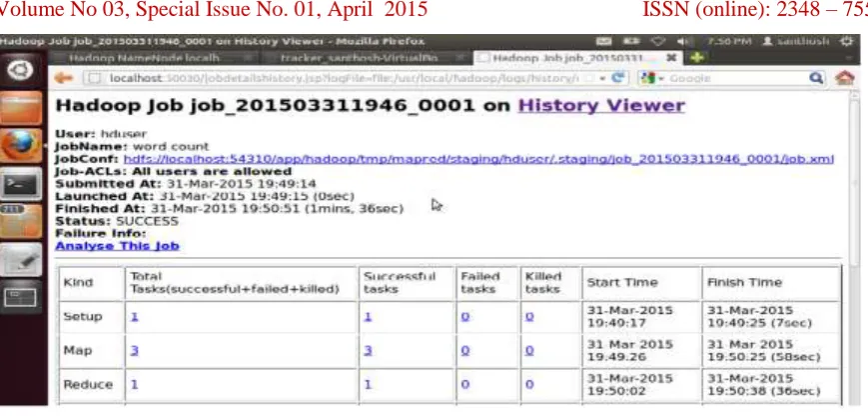The height and width of the screenshot is (416, 868).
Task: Launch the Terminal from the launcher
Action: pyautogui.click(x=21, y=183)
